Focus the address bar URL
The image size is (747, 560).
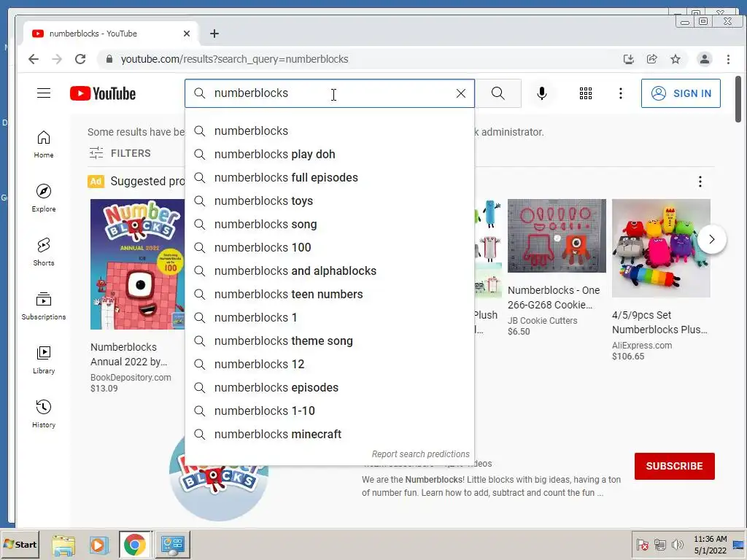[x=234, y=59]
